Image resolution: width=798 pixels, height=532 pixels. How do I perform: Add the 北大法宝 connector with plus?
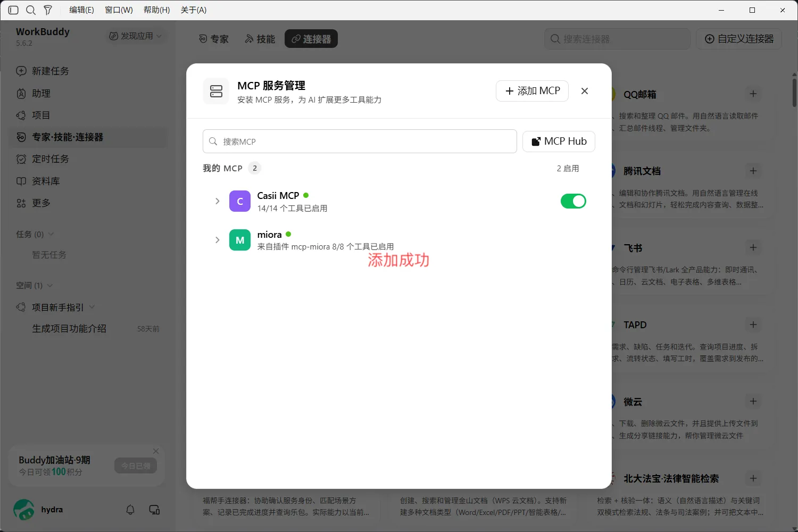[x=753, y=478]
